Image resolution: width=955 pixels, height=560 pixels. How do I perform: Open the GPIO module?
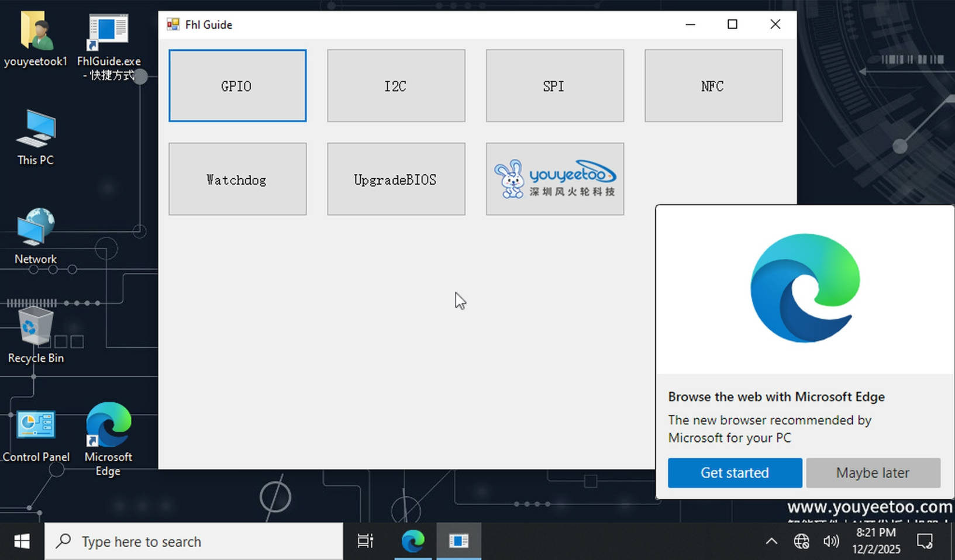237,86
